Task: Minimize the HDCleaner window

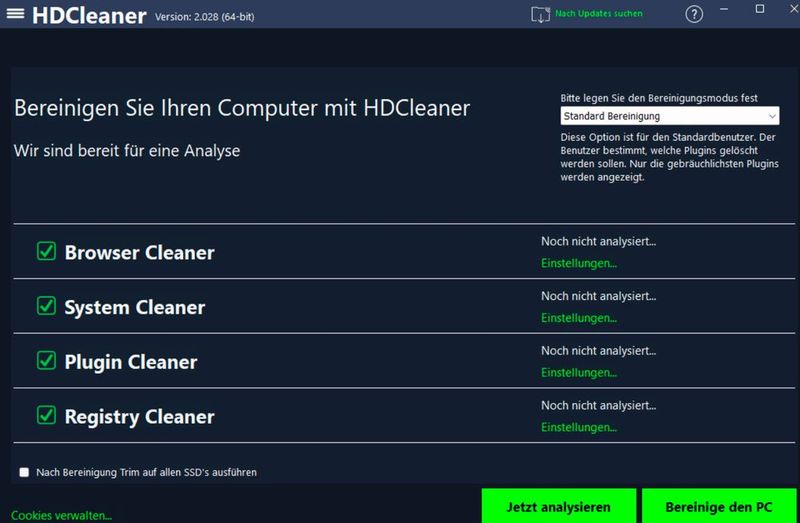Action: click(x=723, y=9)
